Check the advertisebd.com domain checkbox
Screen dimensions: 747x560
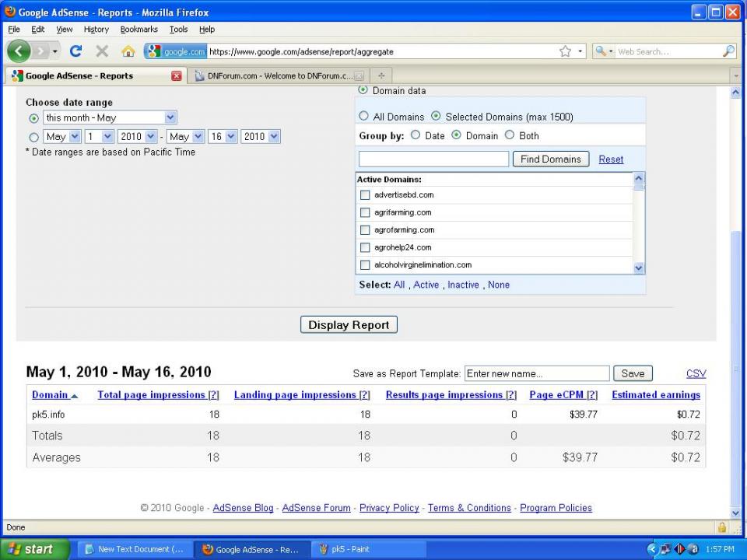pyautogui.click(x=365, y=194)
